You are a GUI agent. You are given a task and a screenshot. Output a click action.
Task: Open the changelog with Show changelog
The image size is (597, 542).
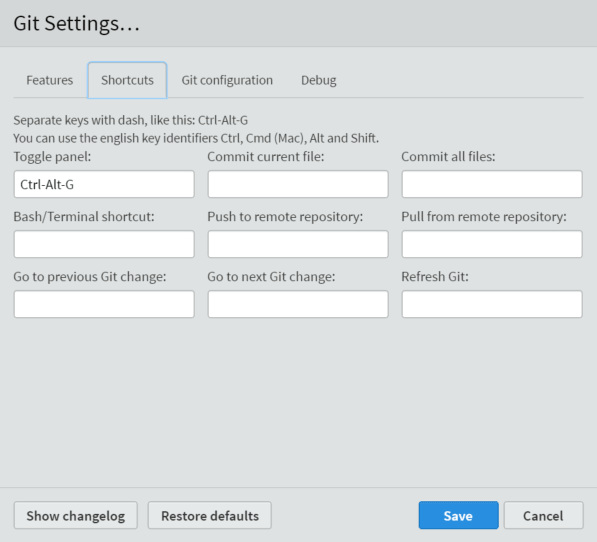[76, 515]
